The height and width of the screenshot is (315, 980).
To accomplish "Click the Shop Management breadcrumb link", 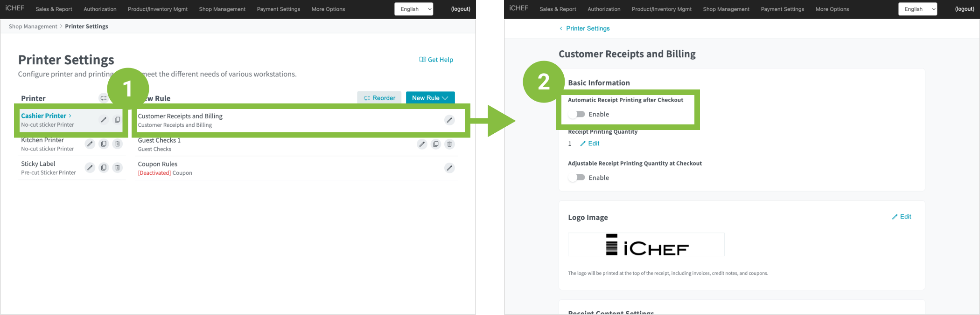I will (33, 27).
